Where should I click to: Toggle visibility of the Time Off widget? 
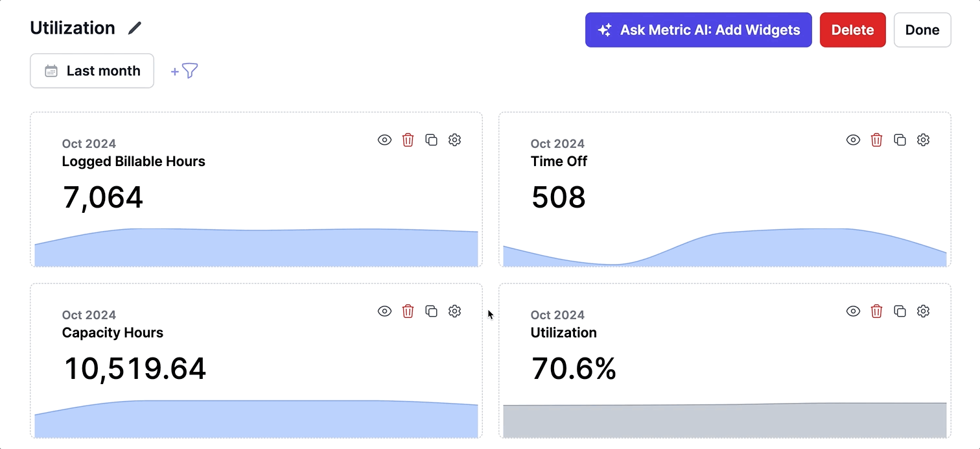[x=853, y=140]
